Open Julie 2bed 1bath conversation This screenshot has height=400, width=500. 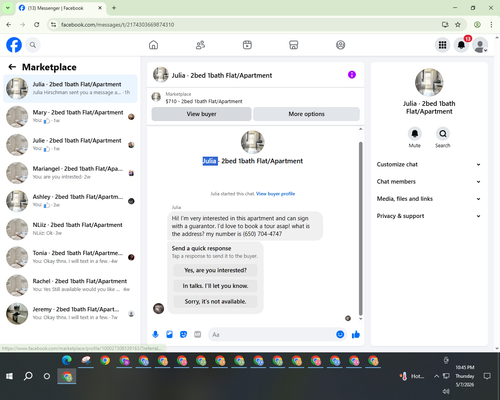(70, 145)
